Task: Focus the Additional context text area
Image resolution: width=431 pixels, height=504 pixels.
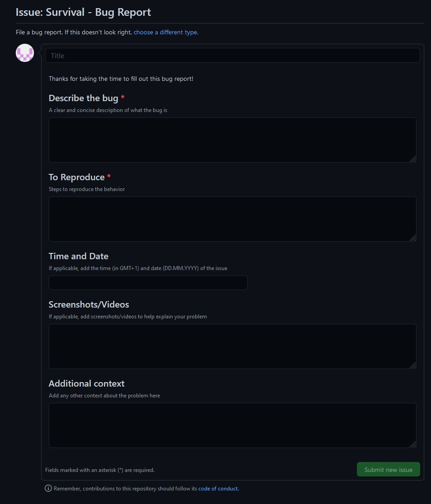Action: pyautogui.click(x=232, y=425)
